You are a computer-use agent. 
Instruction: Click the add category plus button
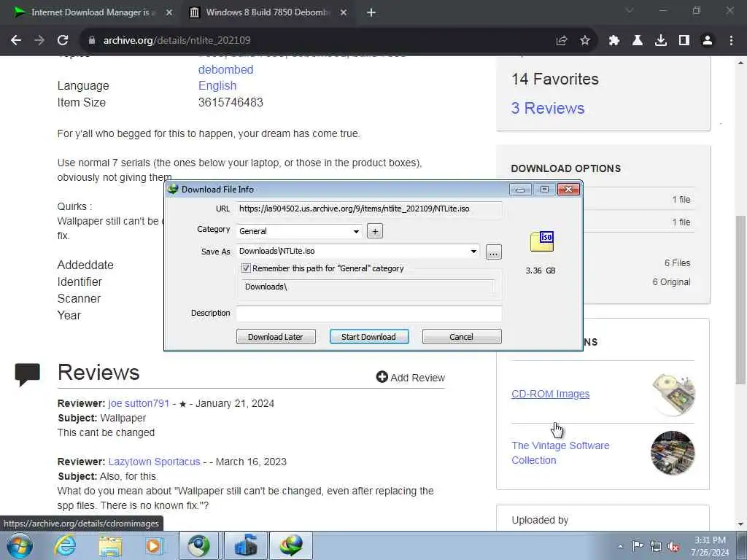tap(375, 231)
